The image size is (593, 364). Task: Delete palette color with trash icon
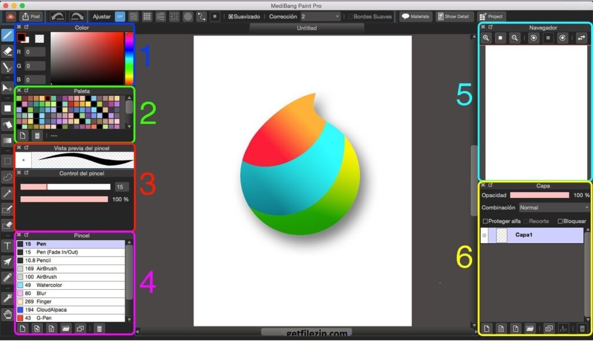(x=37, y=135)
